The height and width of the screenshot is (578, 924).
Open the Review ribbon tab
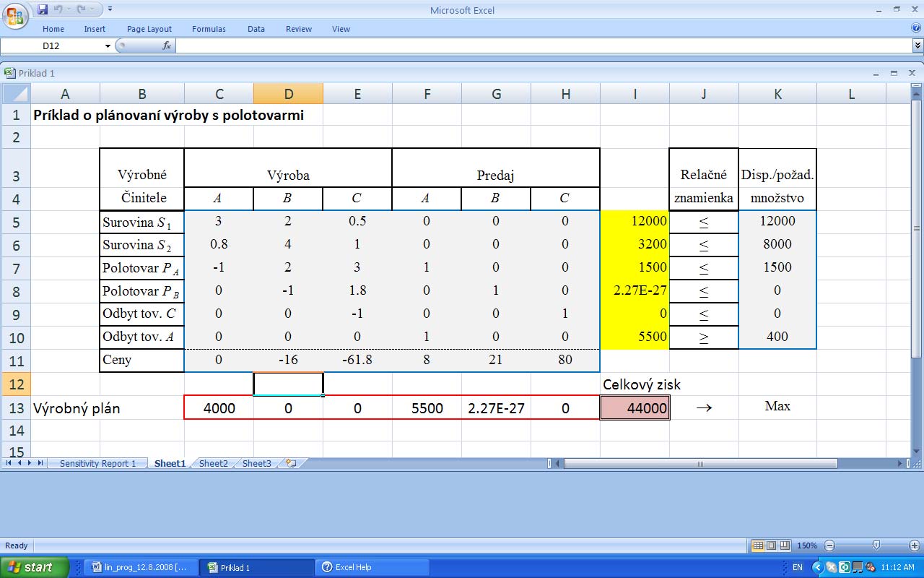click(299, 29)
